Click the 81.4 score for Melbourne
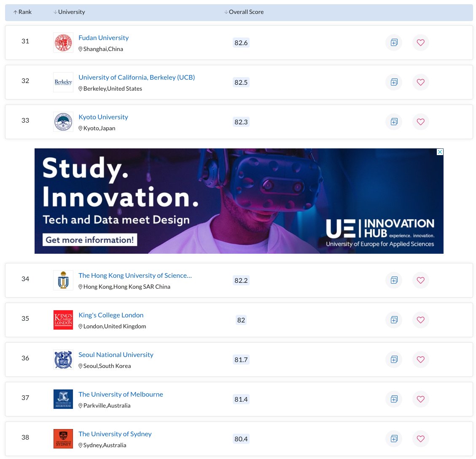Screen dimensions: 476x459 coord(241,399)
